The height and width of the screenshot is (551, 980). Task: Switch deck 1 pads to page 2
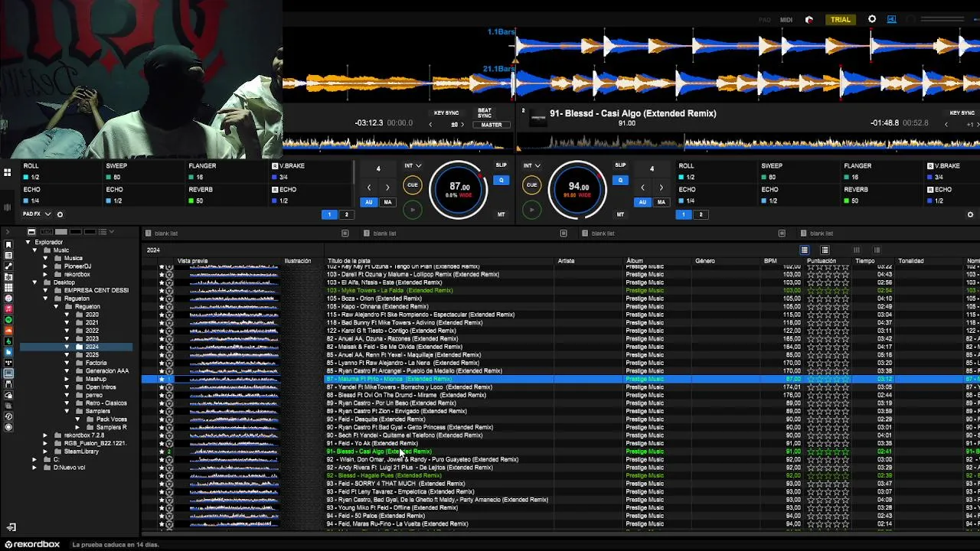tap(346, 214)
